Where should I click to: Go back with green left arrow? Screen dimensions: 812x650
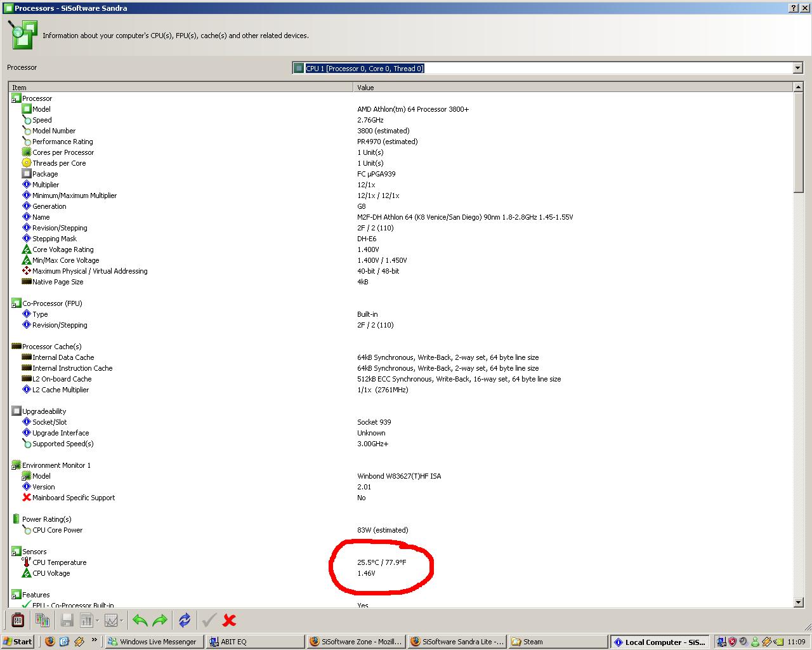[x=140, y=620]
